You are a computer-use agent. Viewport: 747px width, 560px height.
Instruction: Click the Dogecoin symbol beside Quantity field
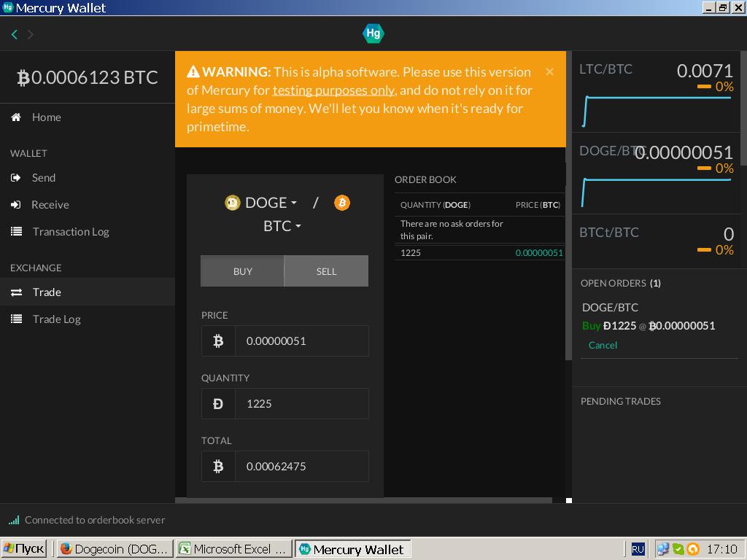218,404
